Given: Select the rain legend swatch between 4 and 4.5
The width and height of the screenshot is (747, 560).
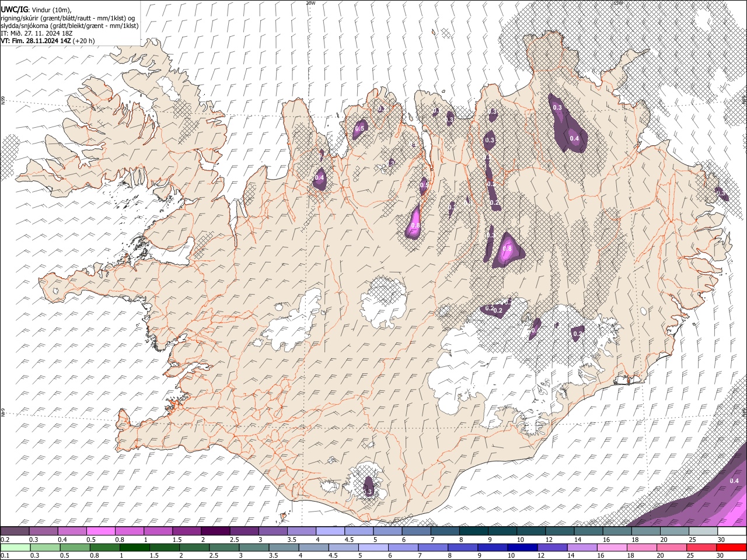Looking at the screenshot, I should (x=313, y=548).
